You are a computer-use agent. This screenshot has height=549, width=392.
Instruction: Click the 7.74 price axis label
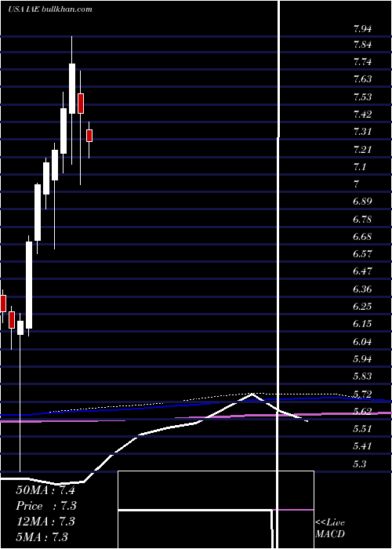click(x=362, y=62)
